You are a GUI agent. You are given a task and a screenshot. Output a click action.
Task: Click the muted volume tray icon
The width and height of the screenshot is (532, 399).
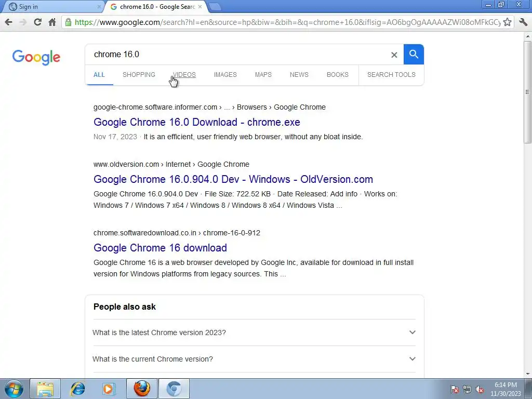coord(480,390)
